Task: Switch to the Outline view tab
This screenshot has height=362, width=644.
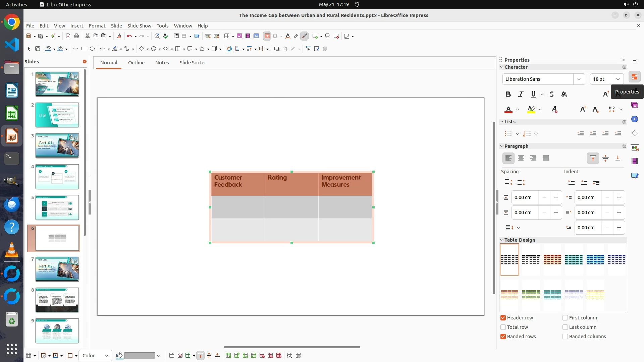Action: pyautogui.click(x=136, y=63)
